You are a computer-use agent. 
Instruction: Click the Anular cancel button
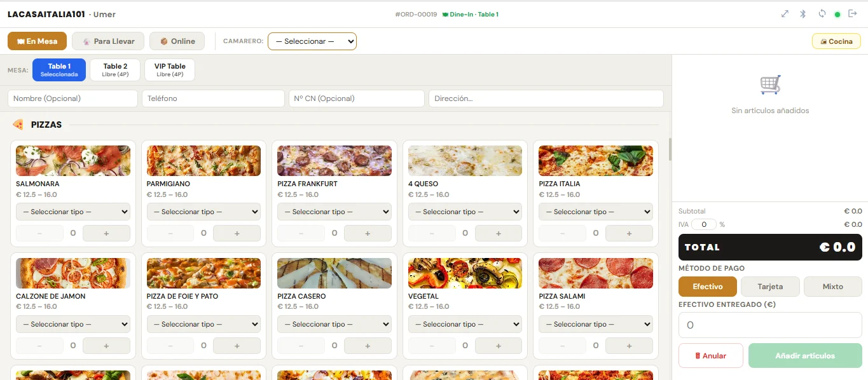coord(710,356)
